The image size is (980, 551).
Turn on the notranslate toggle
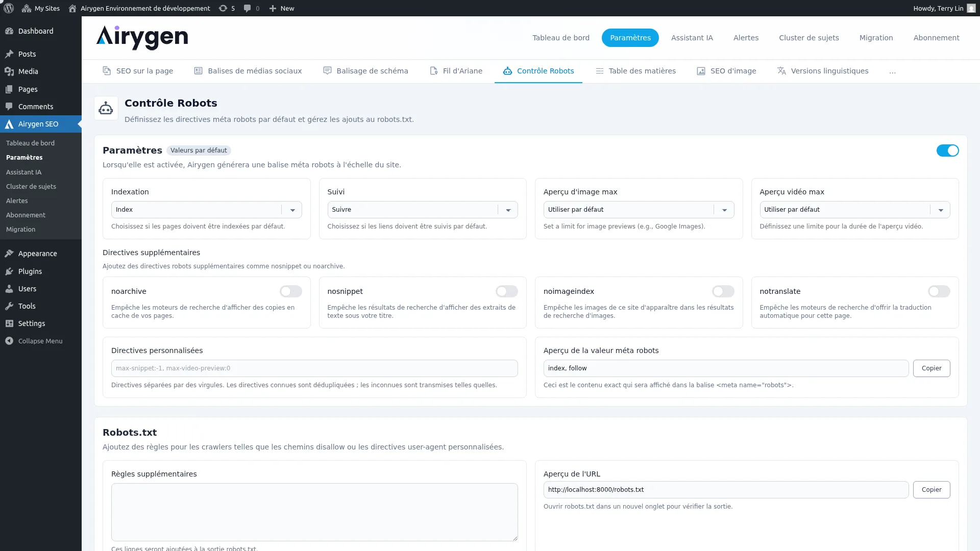click(x=939, y=291)
